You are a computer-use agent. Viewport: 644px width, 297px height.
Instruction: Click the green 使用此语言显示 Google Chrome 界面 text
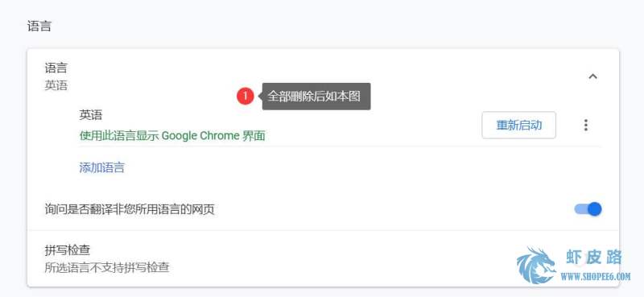pos(172,135)
